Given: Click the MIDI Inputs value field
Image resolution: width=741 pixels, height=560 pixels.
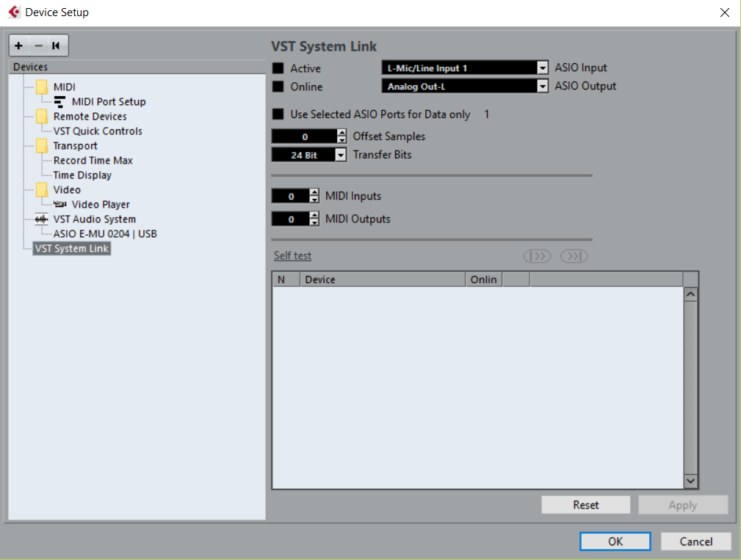Looking at the screenshot, I should click(x=291, y=196).
